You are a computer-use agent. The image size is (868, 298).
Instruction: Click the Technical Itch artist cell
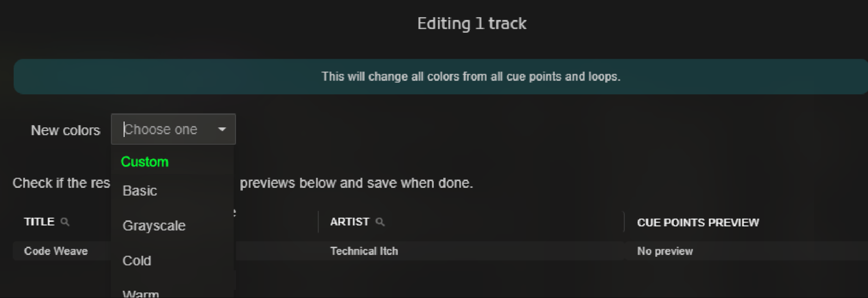click(364, 251)
